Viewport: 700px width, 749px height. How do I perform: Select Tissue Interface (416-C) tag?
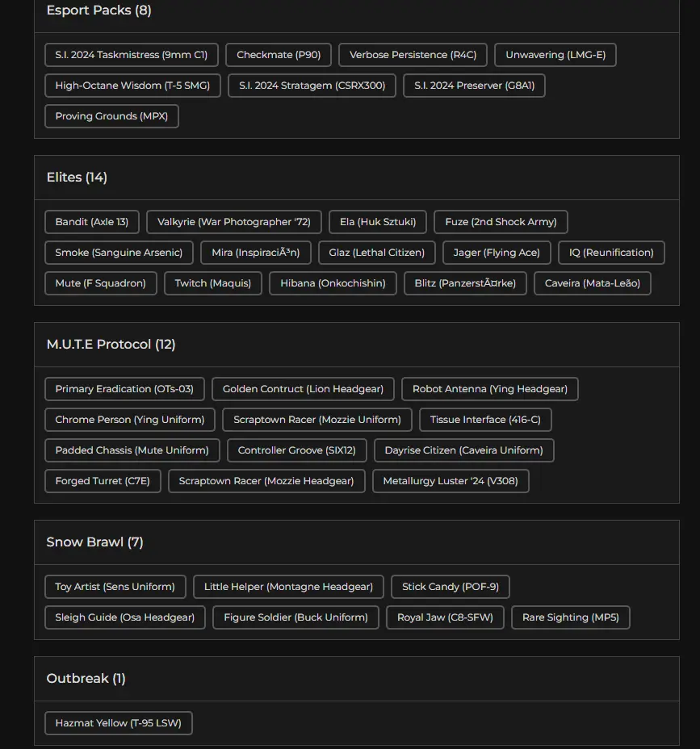coord(485,420)
